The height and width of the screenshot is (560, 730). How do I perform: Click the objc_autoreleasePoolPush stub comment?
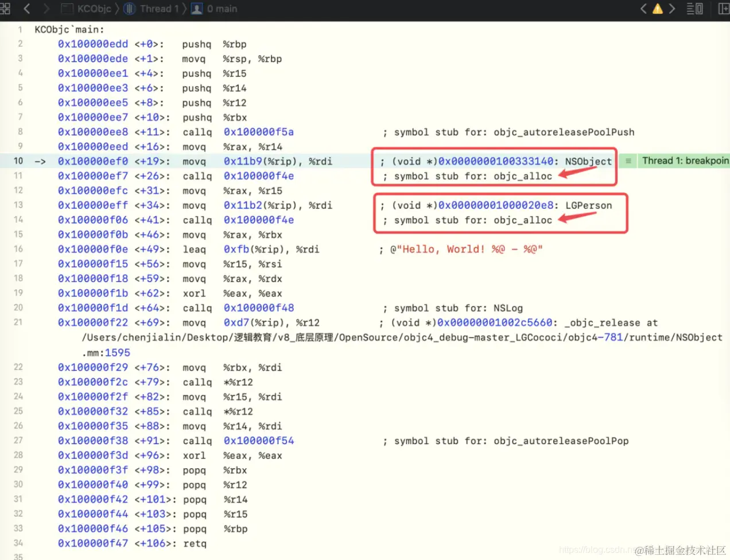pyautogui.click(x=508, y=132)
